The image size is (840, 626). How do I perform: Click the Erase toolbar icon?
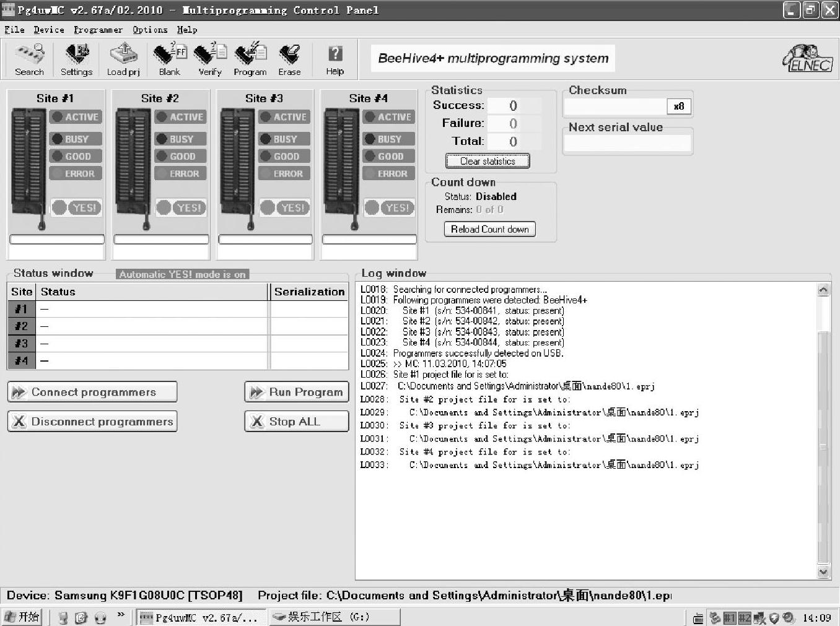(289, 60)
